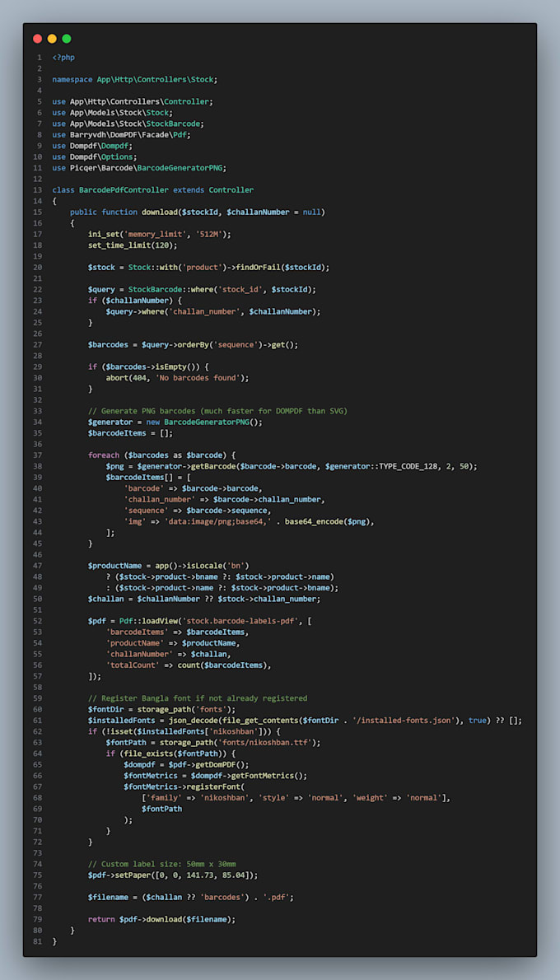
Task: Click line number 37 in the gutter
Action: coord(38,455)
